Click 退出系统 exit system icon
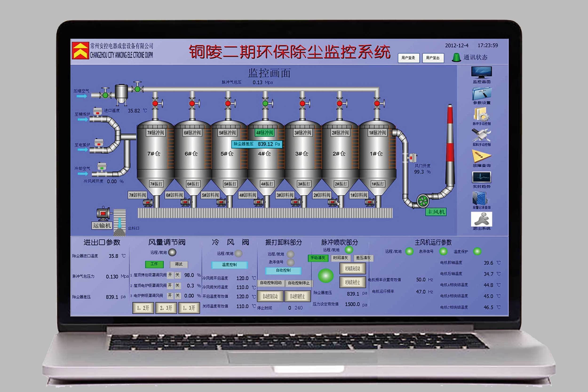 click(x=481, y=219)
